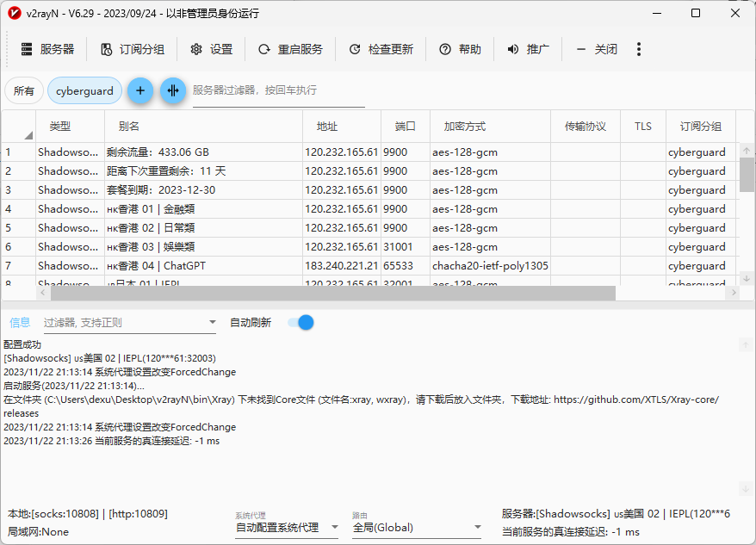The height and width of the screenshot is (545, 756).
Task: Open the three-dot overflow menu
Action: tap(638, 50)
